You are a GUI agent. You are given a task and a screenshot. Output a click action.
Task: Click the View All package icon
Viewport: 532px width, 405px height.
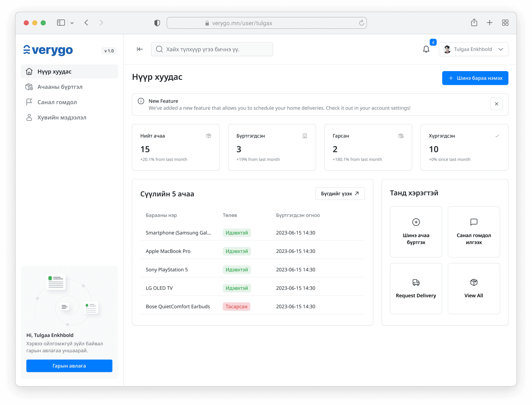click(474, 282)
